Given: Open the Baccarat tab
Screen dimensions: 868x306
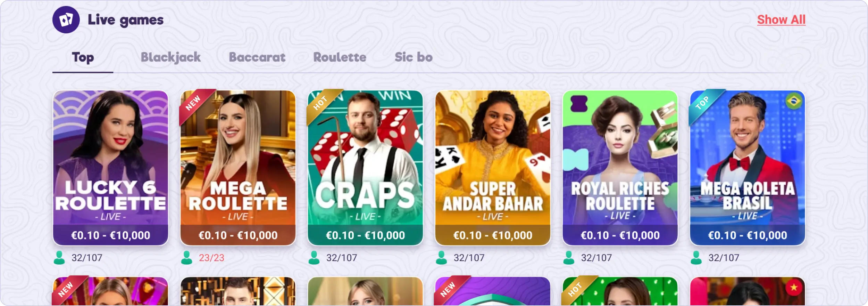Looking at the screenshot, I should (x=257, y=57).
